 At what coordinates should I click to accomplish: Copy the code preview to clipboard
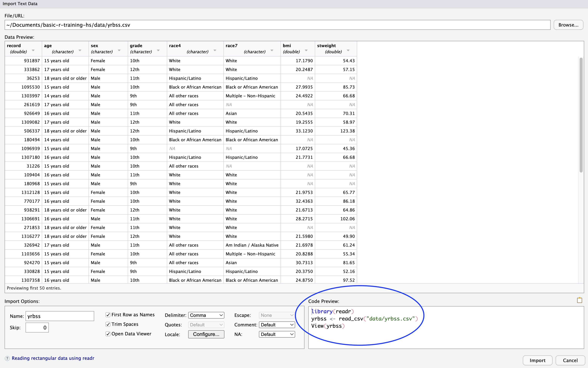(579, 300)
